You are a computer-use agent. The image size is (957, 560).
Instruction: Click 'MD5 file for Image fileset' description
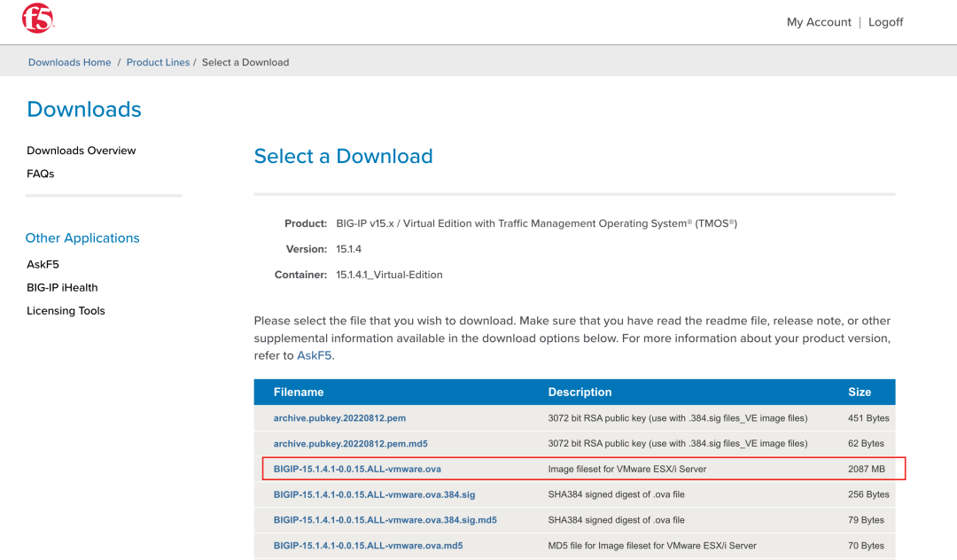pyautogui.click(x=652, y=546)
